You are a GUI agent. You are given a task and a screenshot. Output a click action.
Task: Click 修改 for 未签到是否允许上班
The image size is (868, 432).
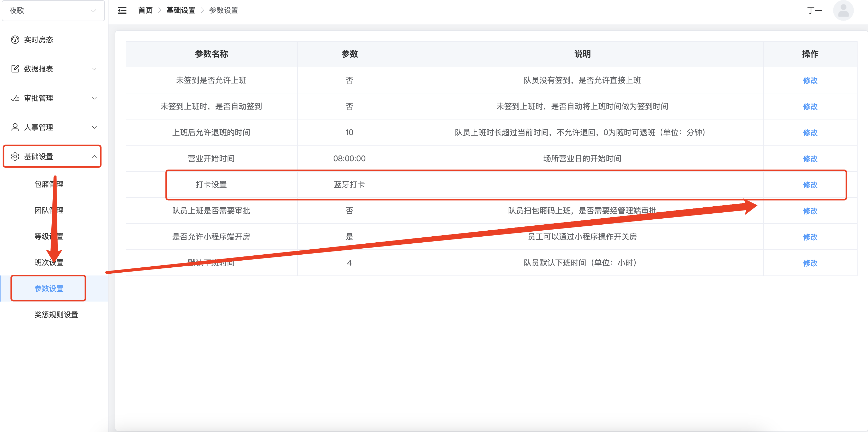810,81
